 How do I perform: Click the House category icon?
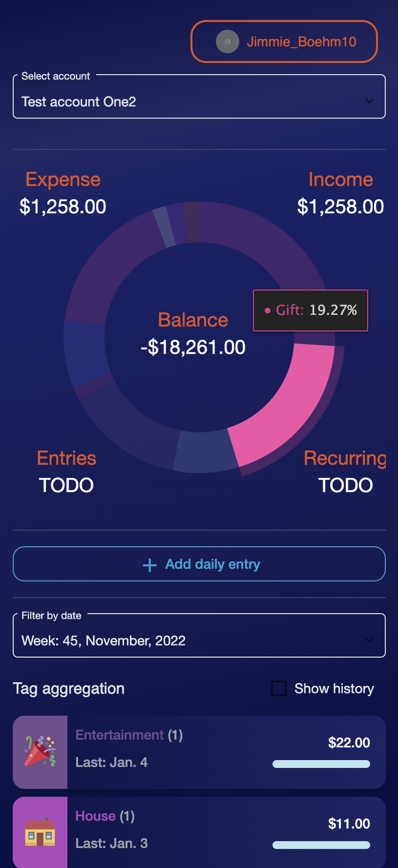click(40, 832)
